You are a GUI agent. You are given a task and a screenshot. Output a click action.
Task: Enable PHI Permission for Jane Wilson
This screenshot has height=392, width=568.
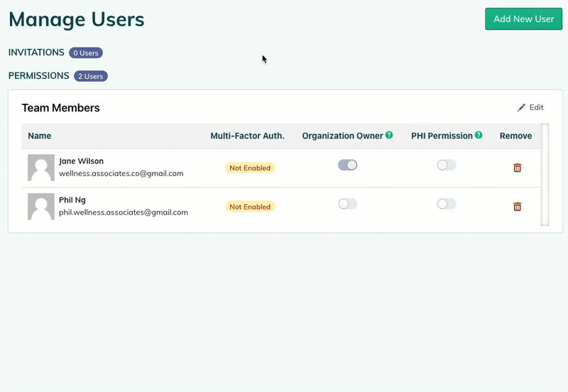[x=447, y=165]
